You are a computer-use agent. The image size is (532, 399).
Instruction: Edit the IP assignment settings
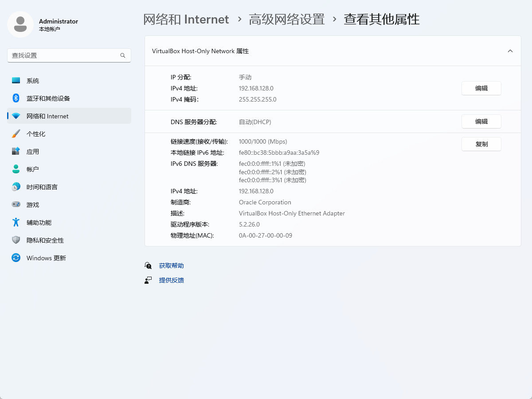(x=481, y=88)
